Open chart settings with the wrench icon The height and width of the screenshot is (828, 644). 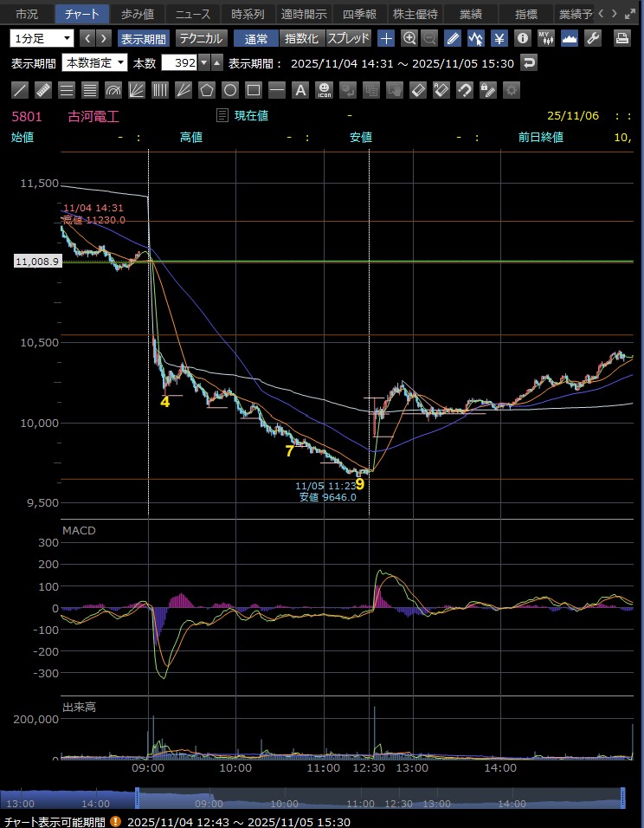pyautogui.click(x=593, y=38)
